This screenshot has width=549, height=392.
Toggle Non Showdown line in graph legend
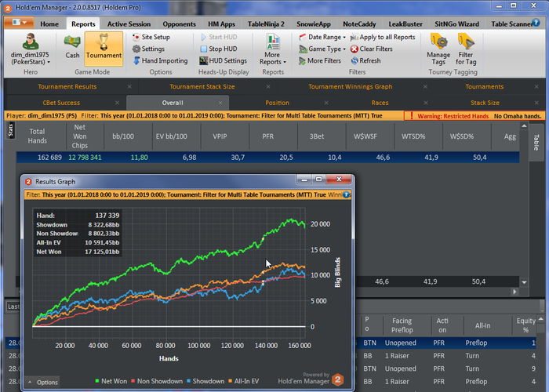[x=157, y=381]
